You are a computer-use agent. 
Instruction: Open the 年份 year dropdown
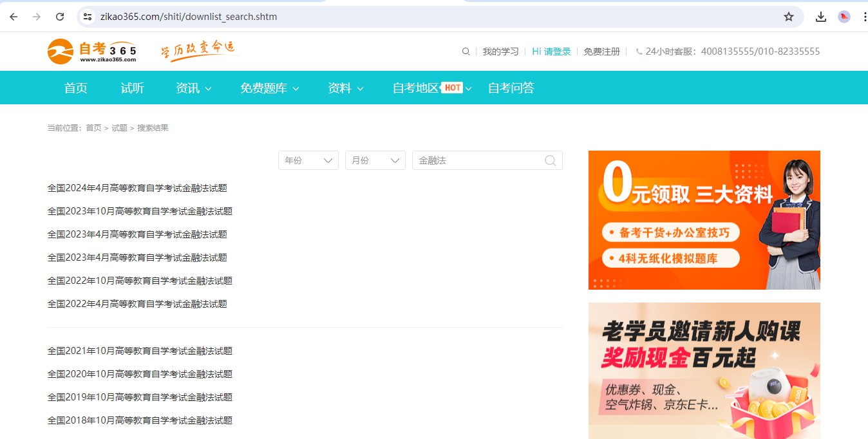click(x=308, y=160)
